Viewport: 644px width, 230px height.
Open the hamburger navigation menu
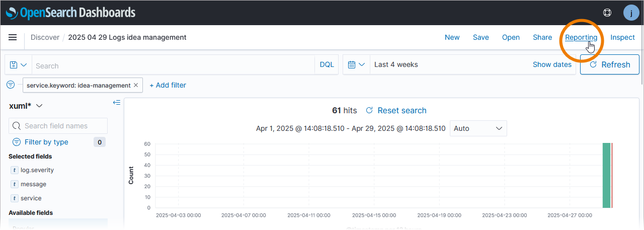coord(13,37)
